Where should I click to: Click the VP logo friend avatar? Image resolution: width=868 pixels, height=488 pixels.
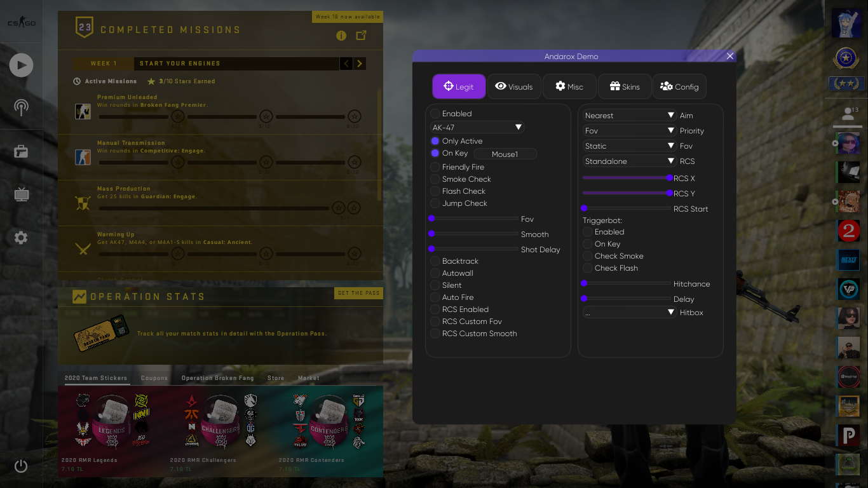848,289
